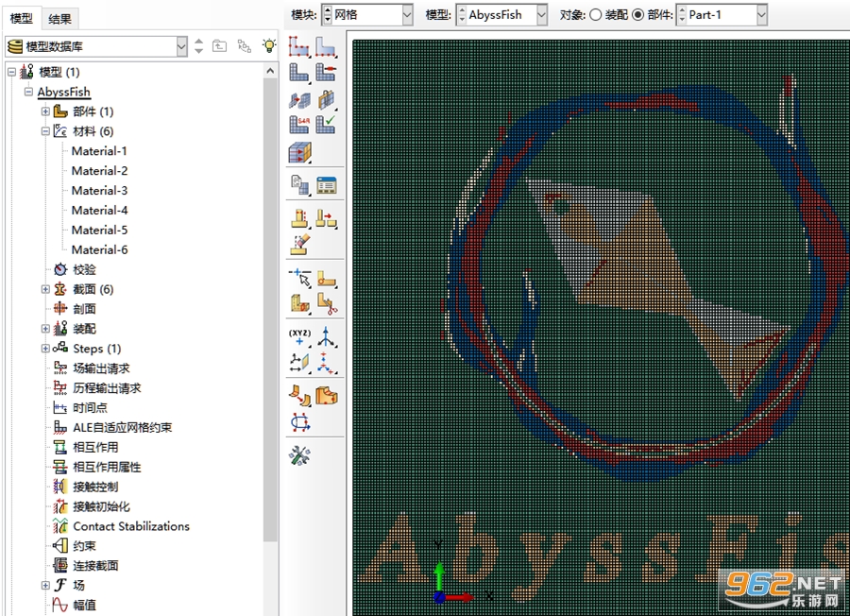Viewport: 850px width, 616px height.
Task: Select the 剖面 tree item
Action: tap(84, 309)
